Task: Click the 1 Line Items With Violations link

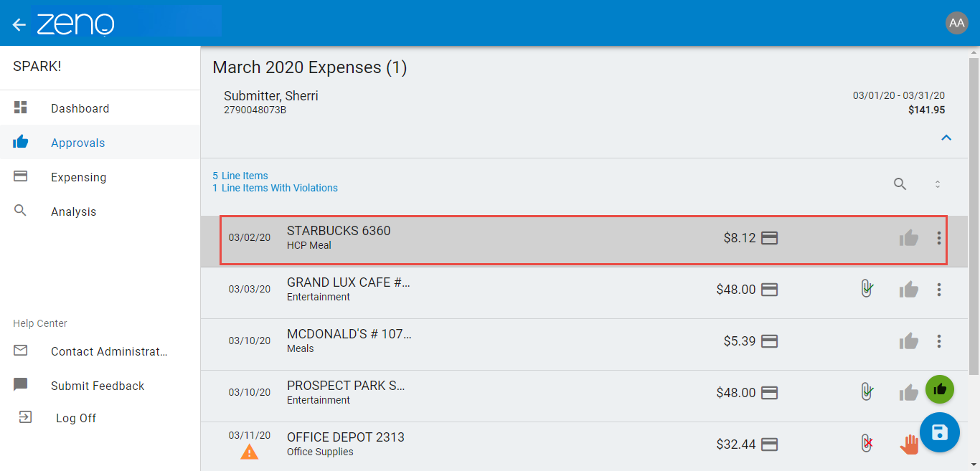Action: (275, 187)
